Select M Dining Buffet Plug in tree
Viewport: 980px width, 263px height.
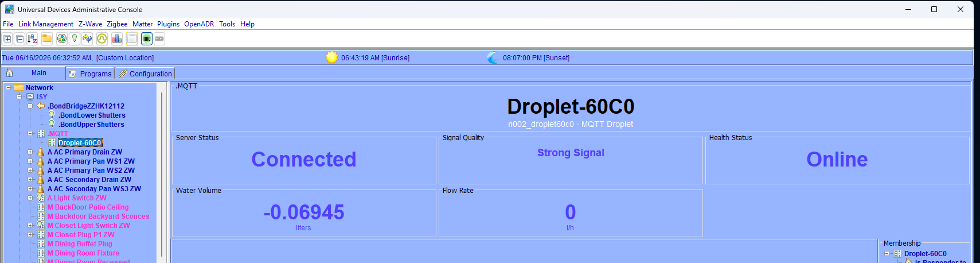pyautogui.click(x=80, y=244)
